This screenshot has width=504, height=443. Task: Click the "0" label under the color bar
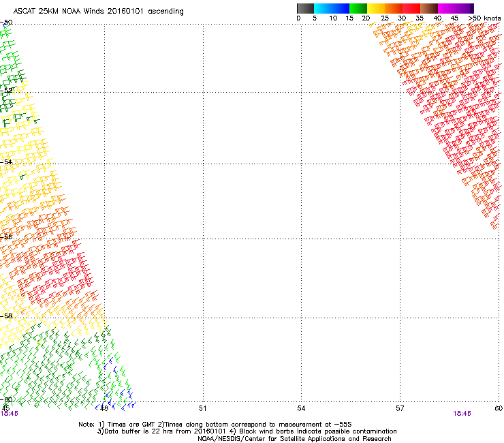[298, 18]
